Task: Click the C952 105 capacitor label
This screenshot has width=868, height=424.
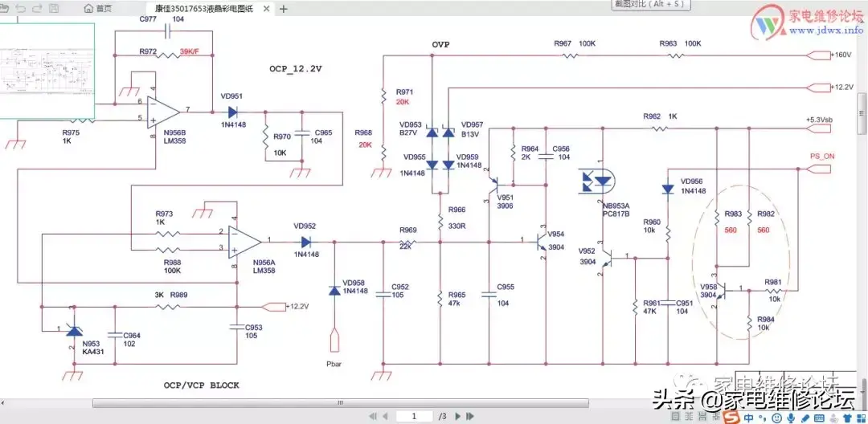Action: (400, 291)
